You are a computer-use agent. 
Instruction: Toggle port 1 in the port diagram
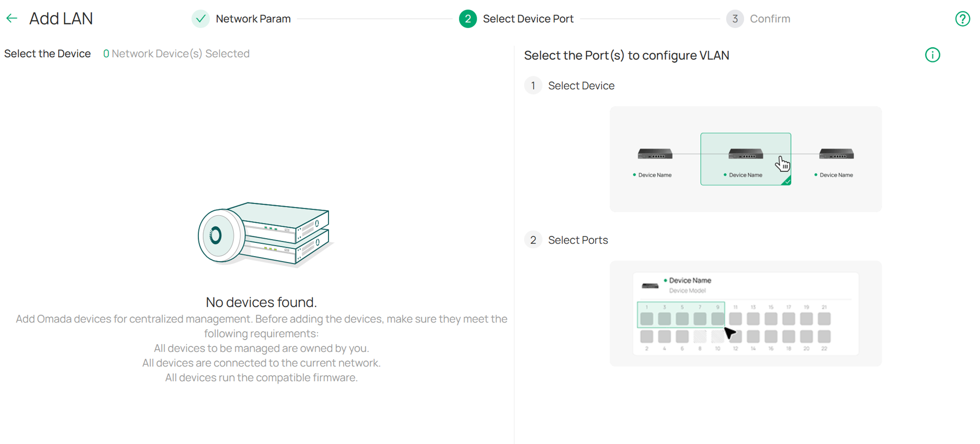tap(647, 319)
